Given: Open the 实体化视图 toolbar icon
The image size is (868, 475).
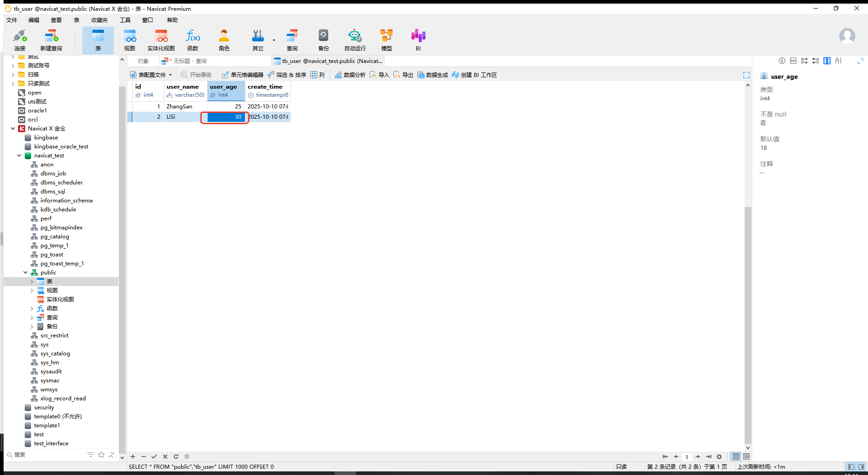Looking at the screenshot, I should coord(161,40).
